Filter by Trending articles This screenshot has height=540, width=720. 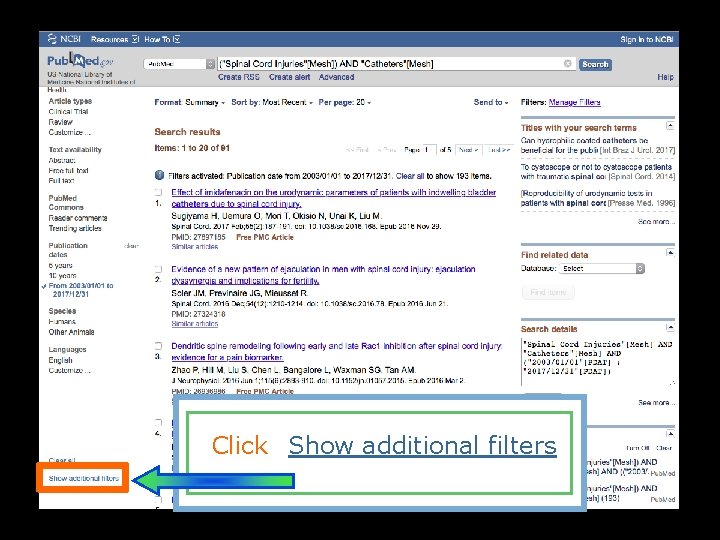click(75, 228)
